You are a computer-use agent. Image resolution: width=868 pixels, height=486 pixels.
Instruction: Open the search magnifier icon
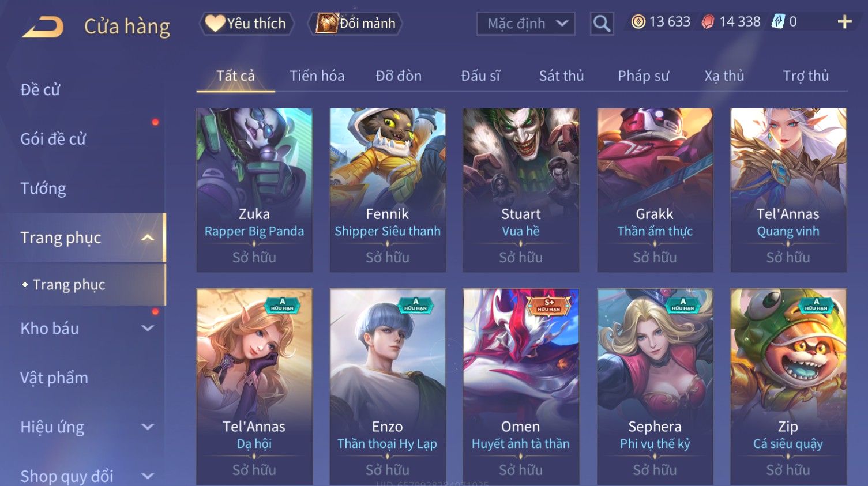(x=602, y=24)
